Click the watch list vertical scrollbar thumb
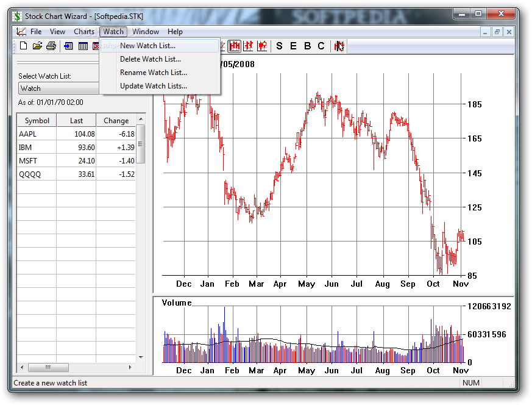Screen dimensions: 532x405 pos(141,144)
